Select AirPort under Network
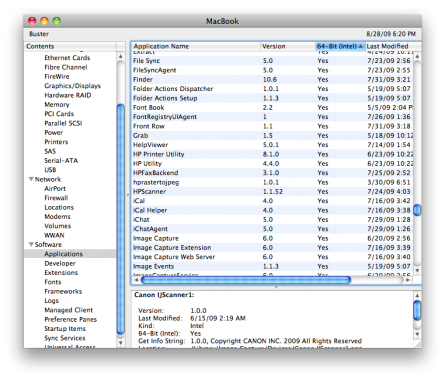445x380 pixels. pos(55,188)
